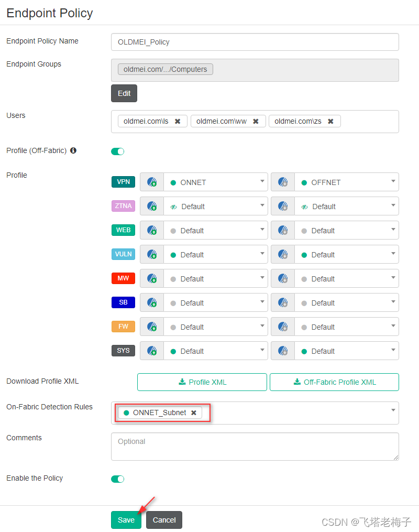419x532 pixels.
Task: Click the VPN profile badge
Action: click(124, 182)
